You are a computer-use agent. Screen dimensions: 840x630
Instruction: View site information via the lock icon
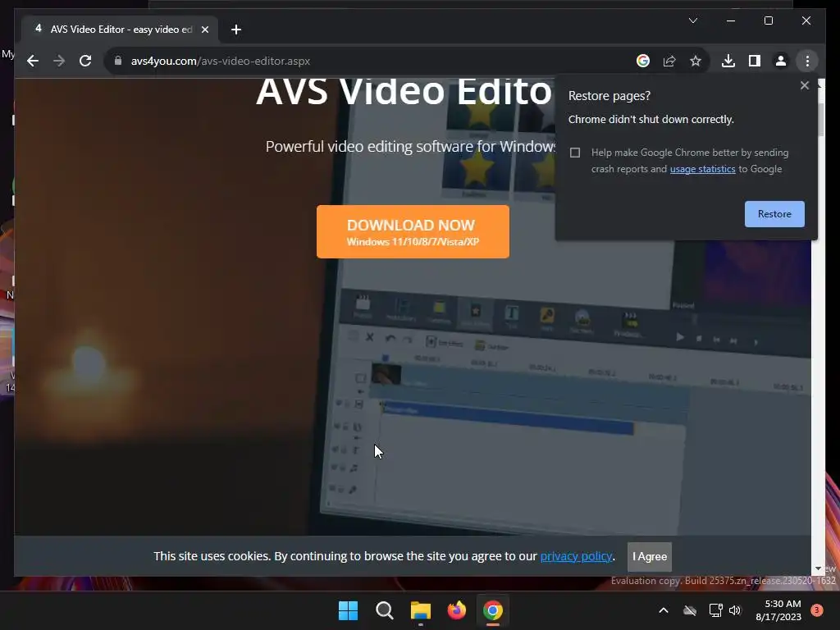118,61
